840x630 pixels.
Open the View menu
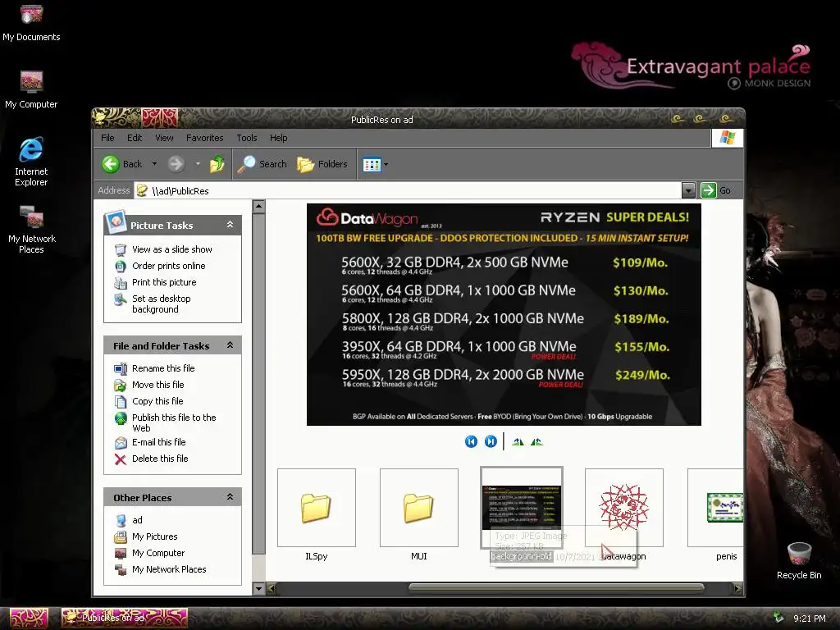[x=164, y=138]
